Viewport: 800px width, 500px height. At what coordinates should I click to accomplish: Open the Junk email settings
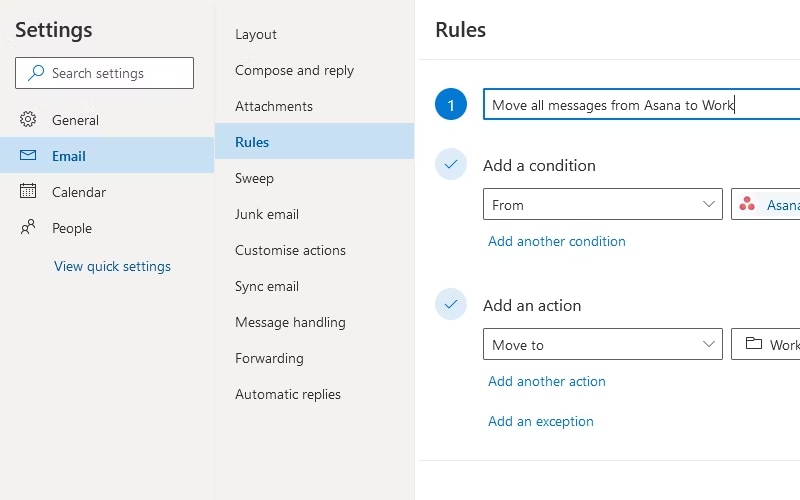[267, 214]
